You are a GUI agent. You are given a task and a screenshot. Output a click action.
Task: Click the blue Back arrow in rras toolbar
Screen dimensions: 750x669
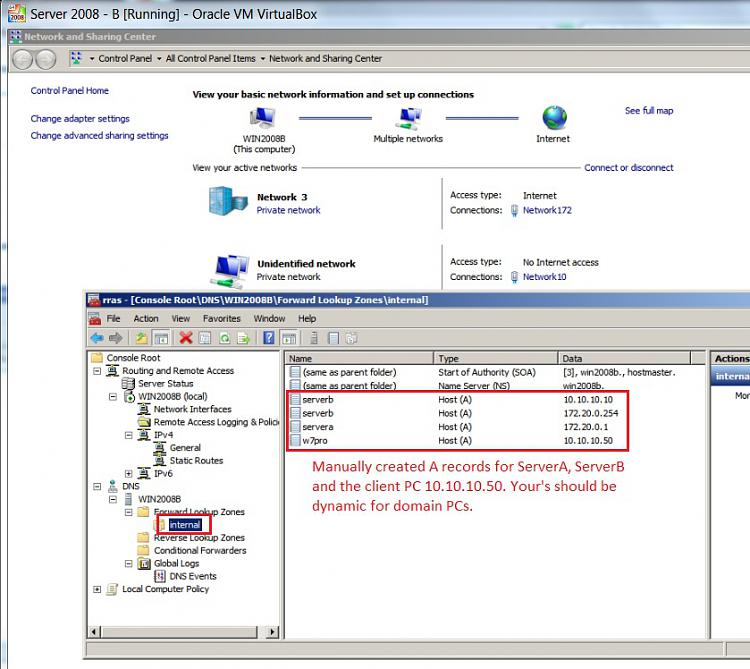(97, 338)
